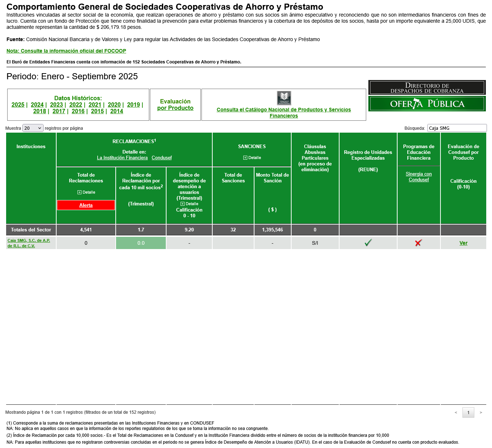
Task: Expand Detalle under Índice de desempeño
Action: [183, 204]
